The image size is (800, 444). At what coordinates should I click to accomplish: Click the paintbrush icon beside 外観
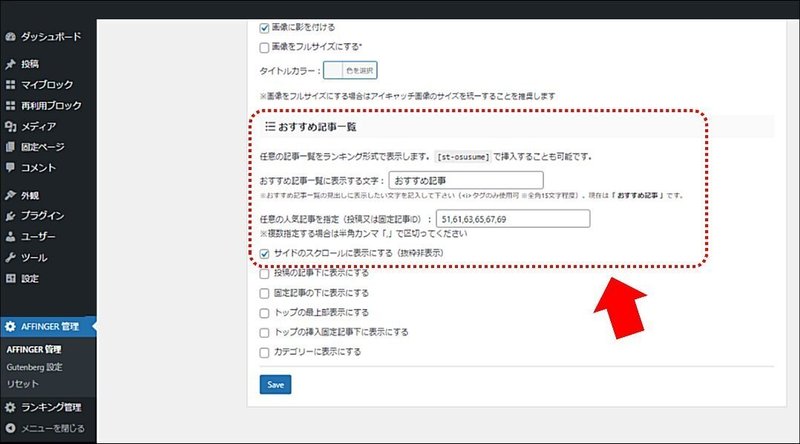10,195
